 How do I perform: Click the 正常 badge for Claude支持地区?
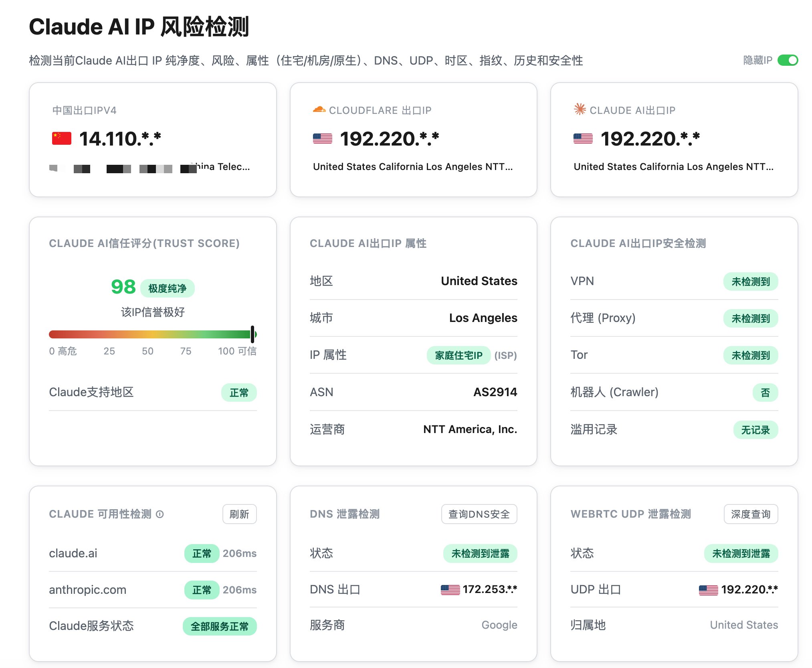pos(239,393)
